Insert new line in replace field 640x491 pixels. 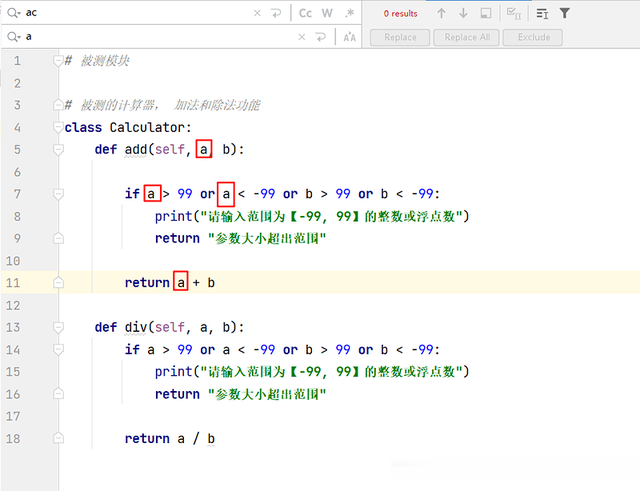pos(321,37)
